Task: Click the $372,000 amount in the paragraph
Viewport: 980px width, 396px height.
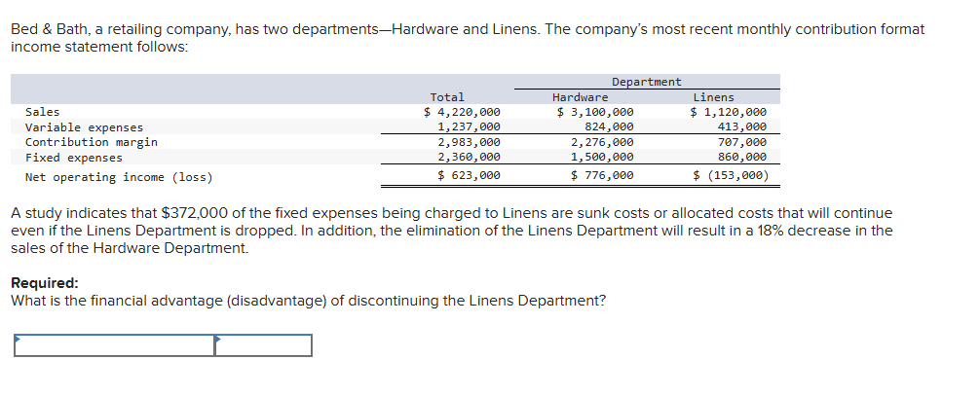Action: [195, 214]
